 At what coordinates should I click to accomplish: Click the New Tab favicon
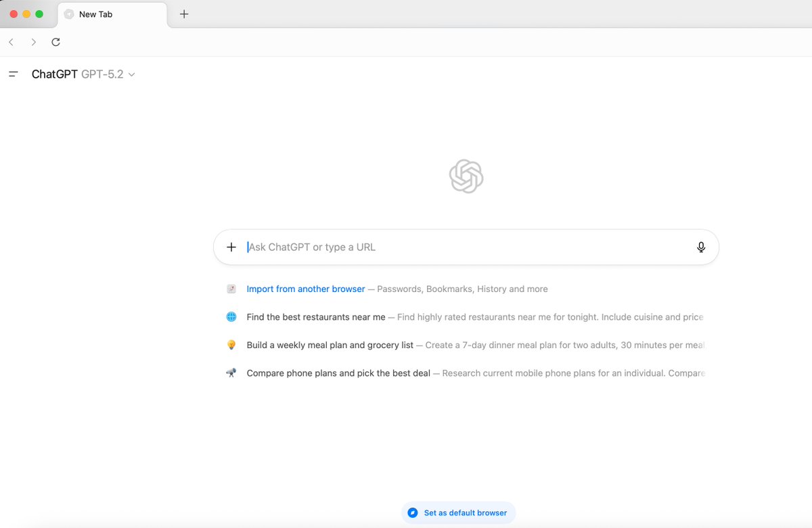[69, 14]
